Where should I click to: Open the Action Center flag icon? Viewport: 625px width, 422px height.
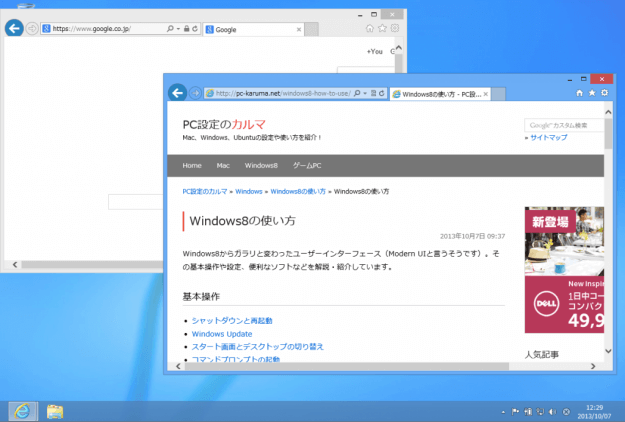[515, 412]
